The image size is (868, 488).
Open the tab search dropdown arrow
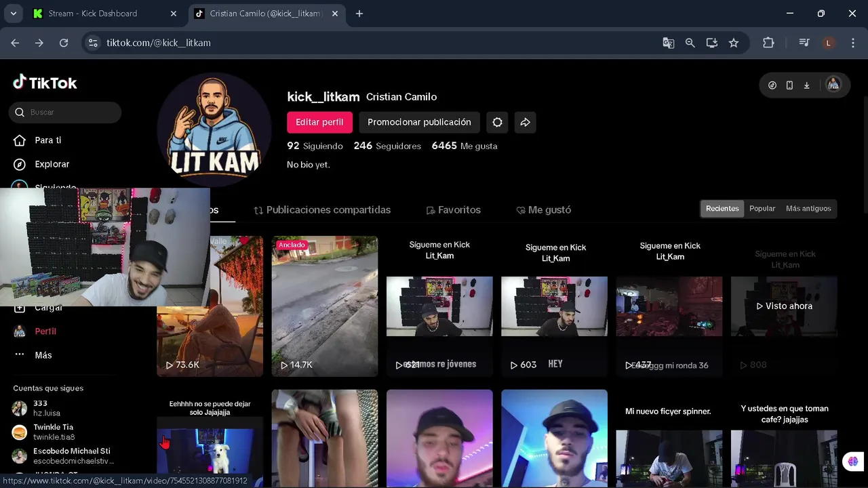(13, 14)
